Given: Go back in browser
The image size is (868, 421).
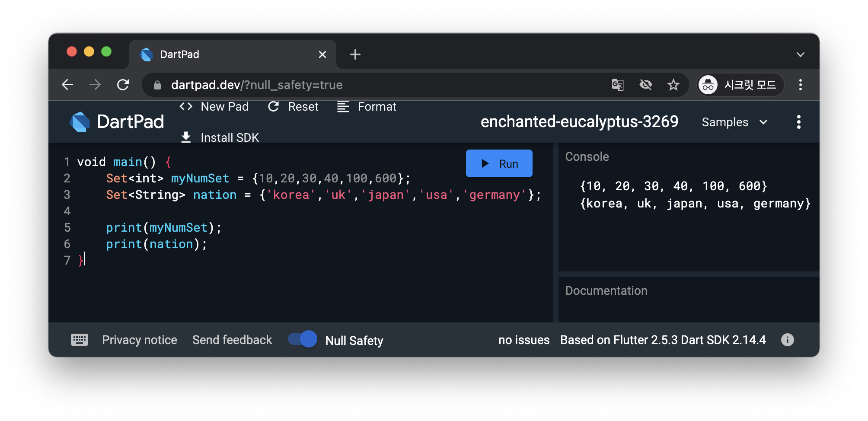Looking at the screenshot, I should click(x=67, y=85).
